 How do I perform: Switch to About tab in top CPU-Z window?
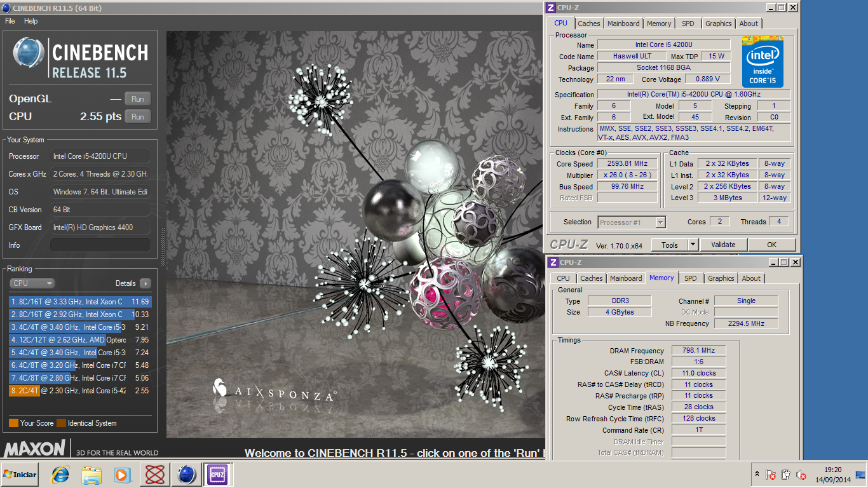coord(749,24)
